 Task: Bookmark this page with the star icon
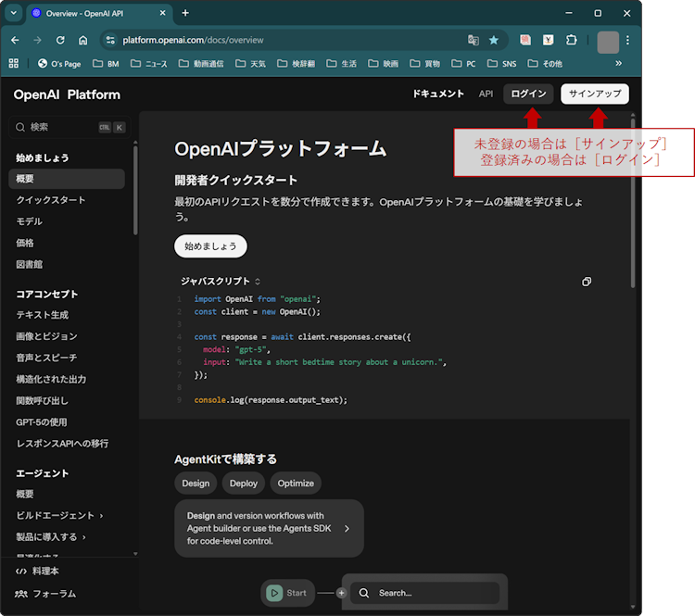click(x=494, y=41)
